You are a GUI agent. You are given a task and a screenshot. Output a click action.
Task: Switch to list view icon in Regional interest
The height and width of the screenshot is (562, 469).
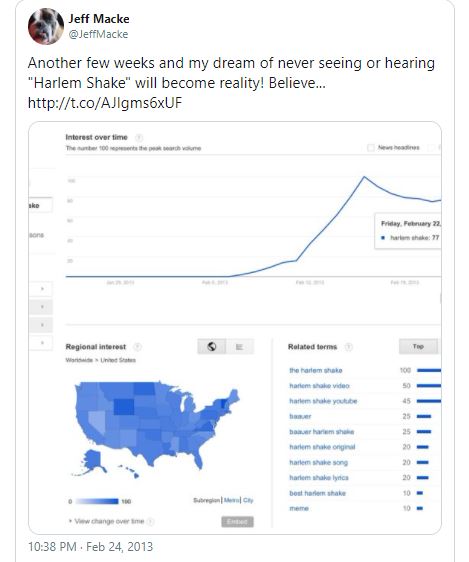tap(240, 347)
